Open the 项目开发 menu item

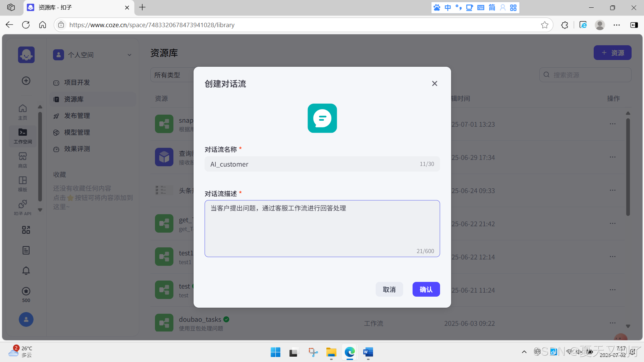click(x=77, y=82)
